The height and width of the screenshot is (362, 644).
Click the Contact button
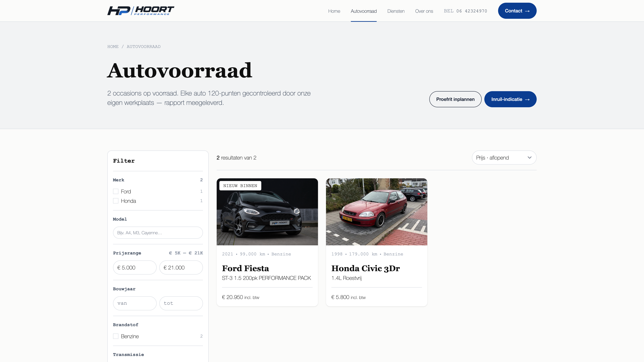[x=517, y=11]
